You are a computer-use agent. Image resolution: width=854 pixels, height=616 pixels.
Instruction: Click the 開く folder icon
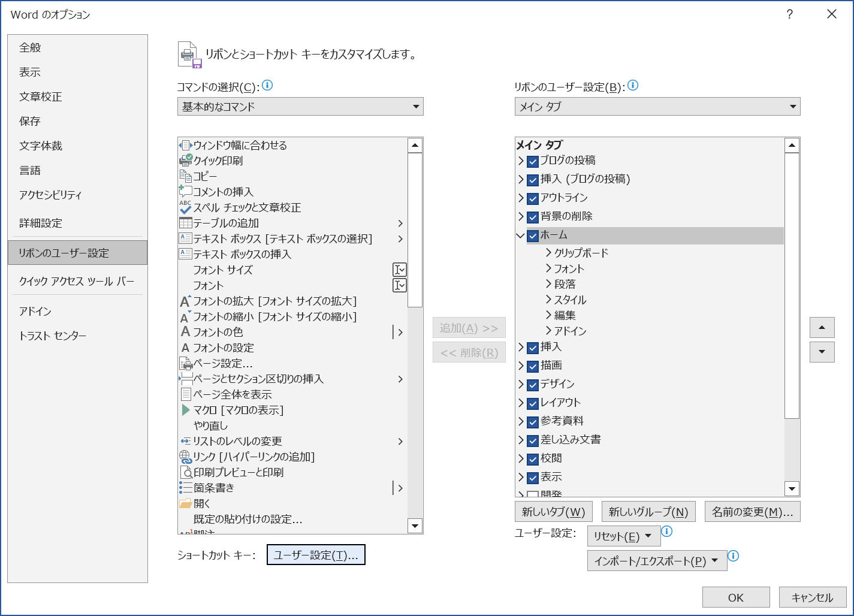click(x=186, y=503)
